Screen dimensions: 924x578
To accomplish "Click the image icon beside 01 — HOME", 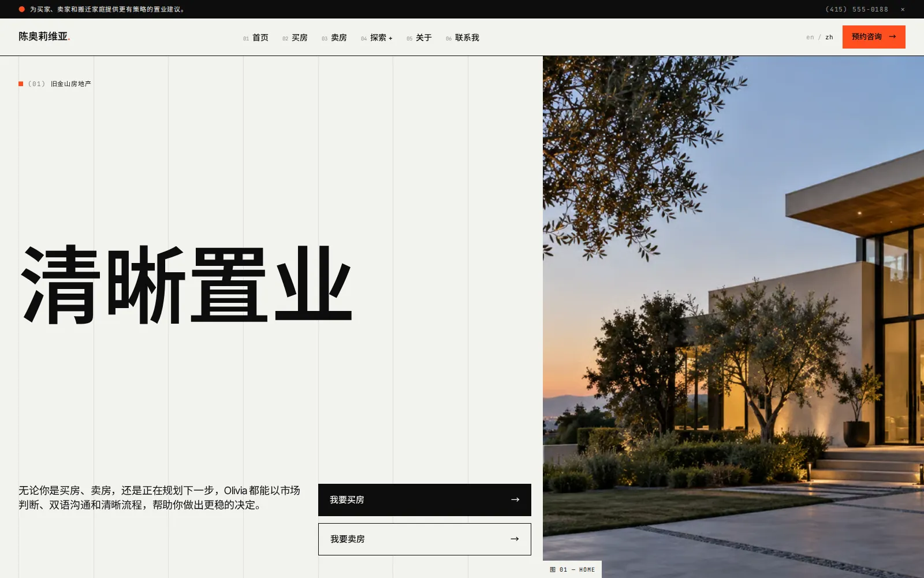I will 553,570.
